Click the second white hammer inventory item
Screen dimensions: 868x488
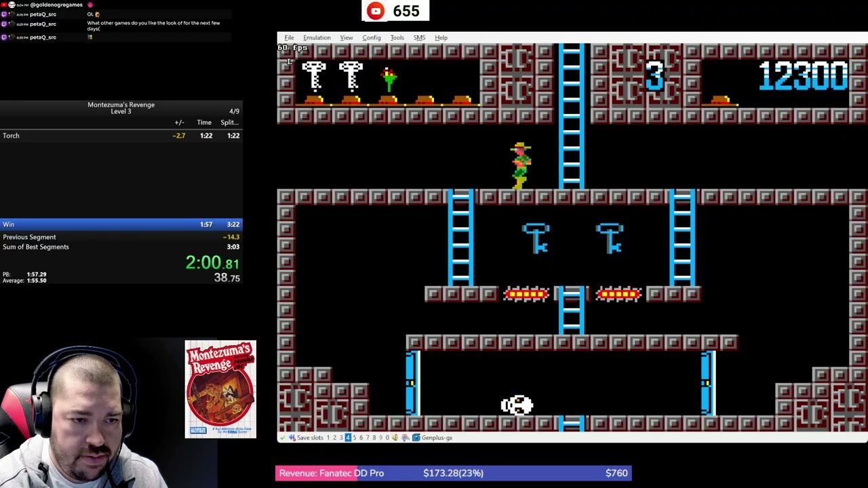click(x=351, y=75)
